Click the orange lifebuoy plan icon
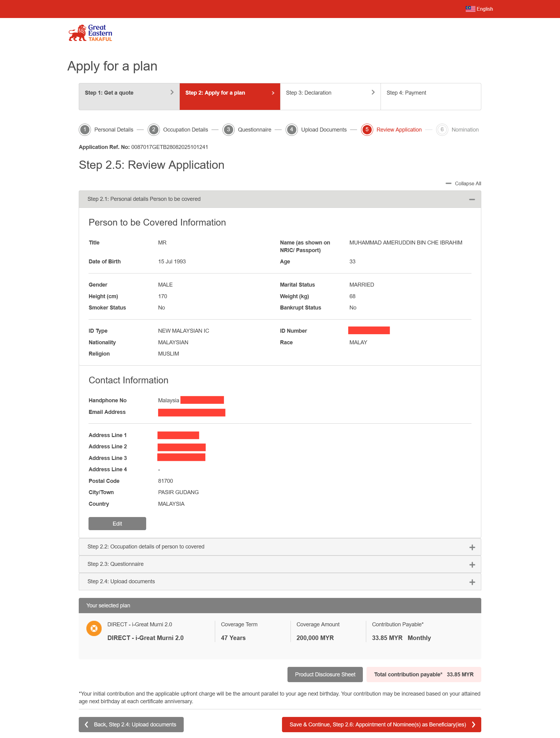This screenshot has width=560, height=738. tap(94, 628)
